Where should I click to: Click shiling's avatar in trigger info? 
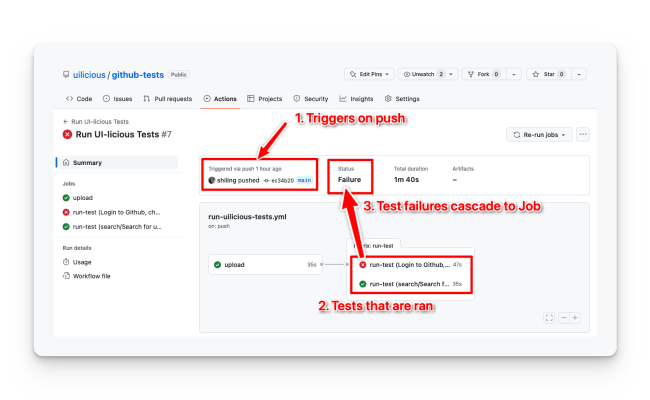[x=212, y=180]
